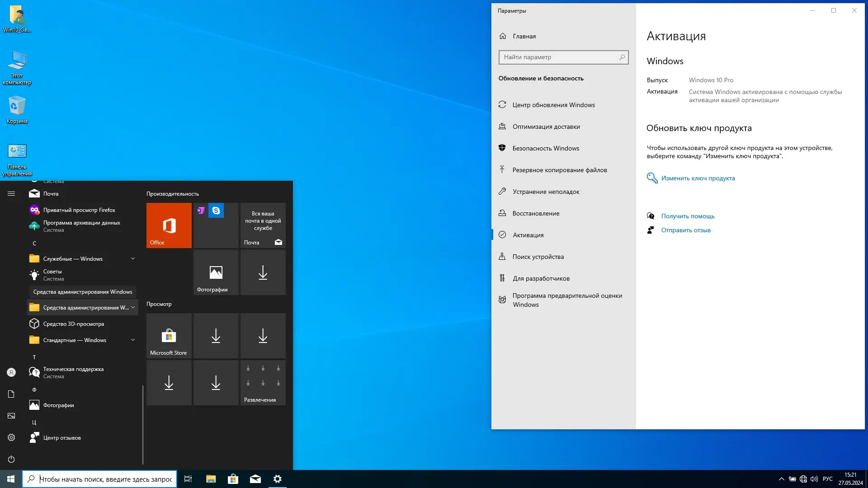The height and width of the screenshot is (488, 868).
Task: Toggle the Start menu hamburger button
Action: [11, 193]
